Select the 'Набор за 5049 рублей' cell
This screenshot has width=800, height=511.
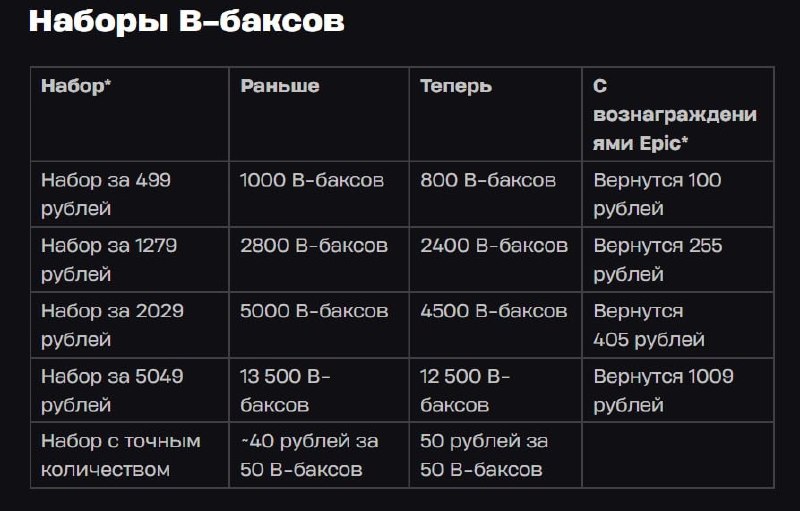click(112, 390)
